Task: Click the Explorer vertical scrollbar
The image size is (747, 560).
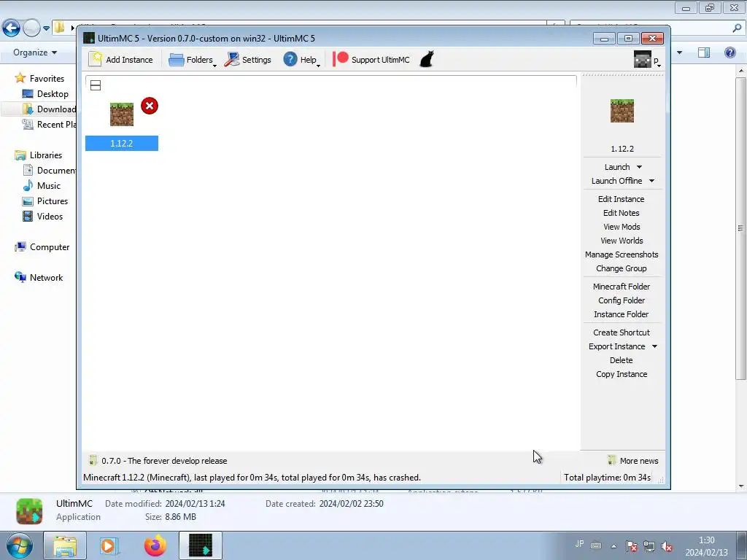Action: (741, 228)
